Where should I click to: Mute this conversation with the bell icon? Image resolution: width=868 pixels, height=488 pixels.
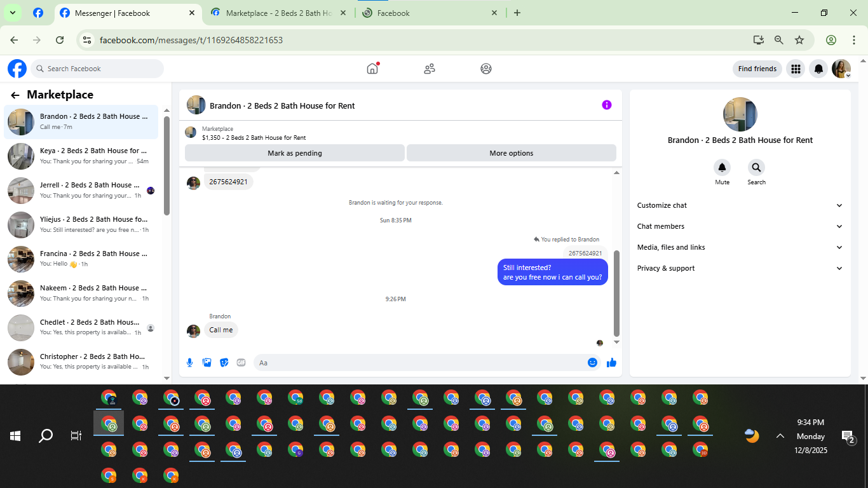(x=722, y=168)
